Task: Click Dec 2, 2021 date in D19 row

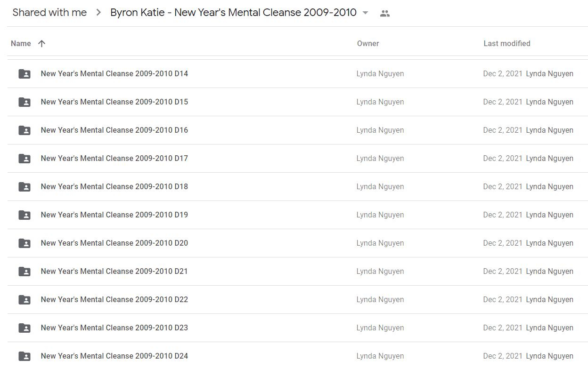Action: point(503,215)
